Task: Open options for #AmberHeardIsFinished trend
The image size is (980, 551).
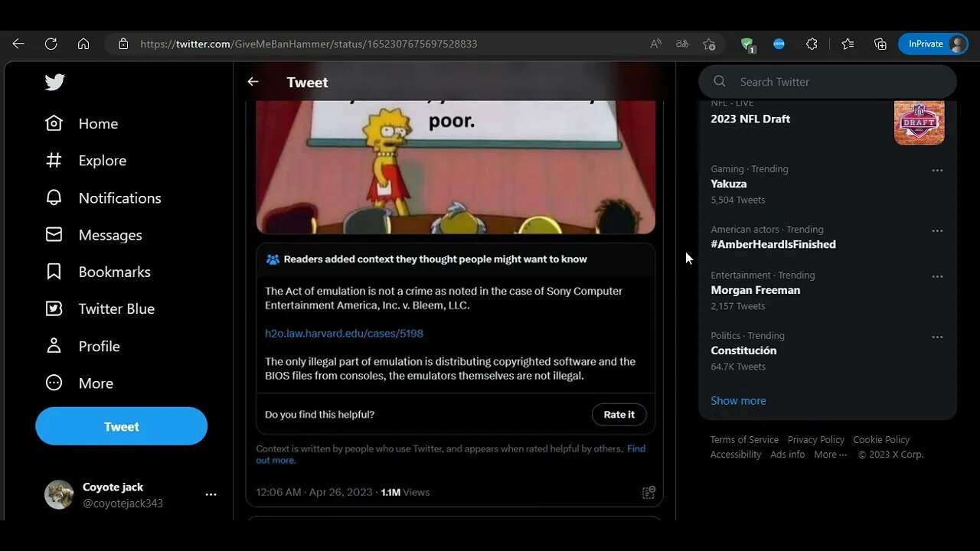Action: click(x=937, y=230)
